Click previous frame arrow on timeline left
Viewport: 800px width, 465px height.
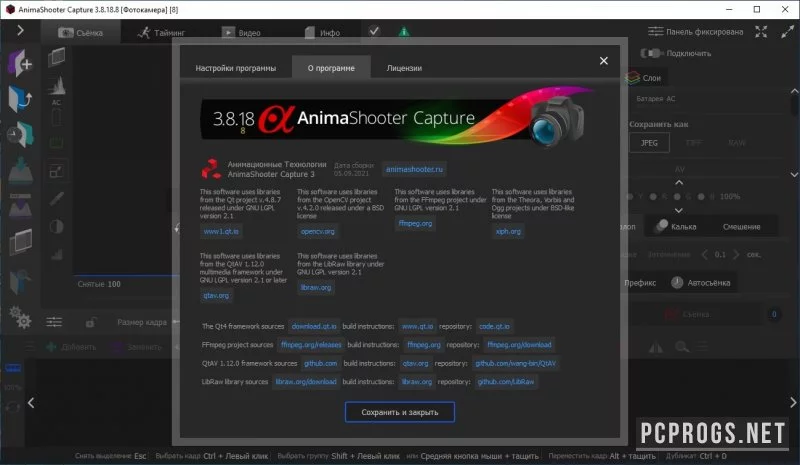[x=31, y=403]
